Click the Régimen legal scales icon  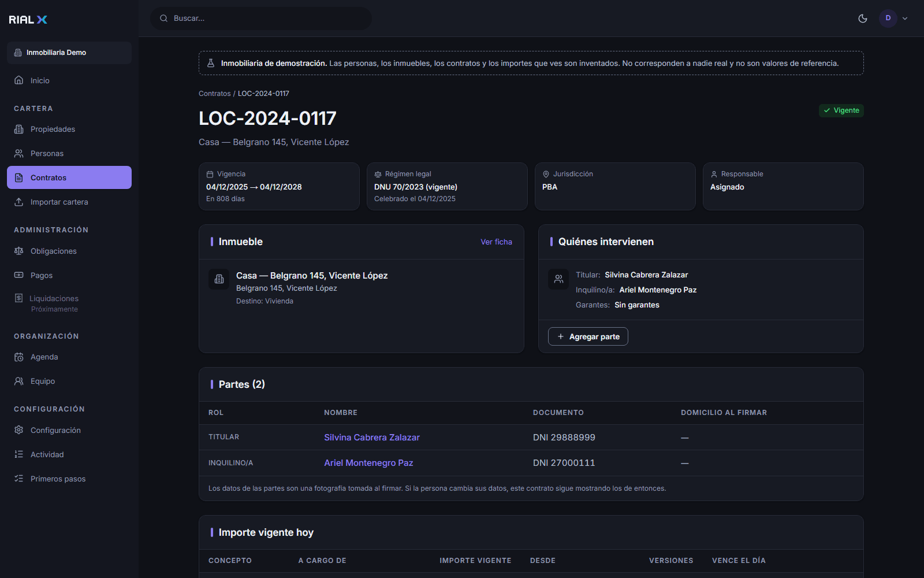[x=378, y=174]
